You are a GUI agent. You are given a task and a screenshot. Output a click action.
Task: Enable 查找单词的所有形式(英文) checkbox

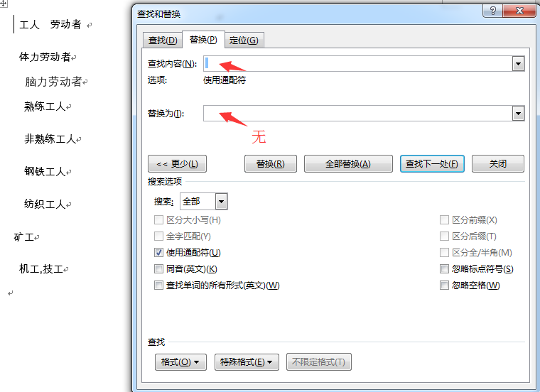158,285
